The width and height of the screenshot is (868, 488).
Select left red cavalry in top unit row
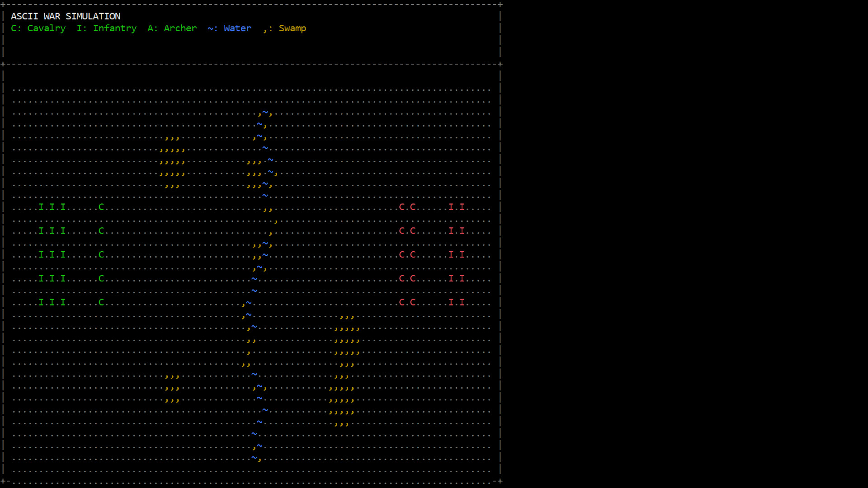pyautogui.click(x=401, y=207)
